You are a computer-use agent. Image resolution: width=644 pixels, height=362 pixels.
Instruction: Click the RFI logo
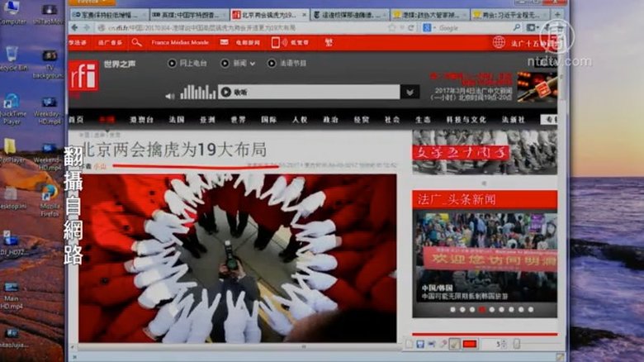pyautogui.click(x=83, y=76)
